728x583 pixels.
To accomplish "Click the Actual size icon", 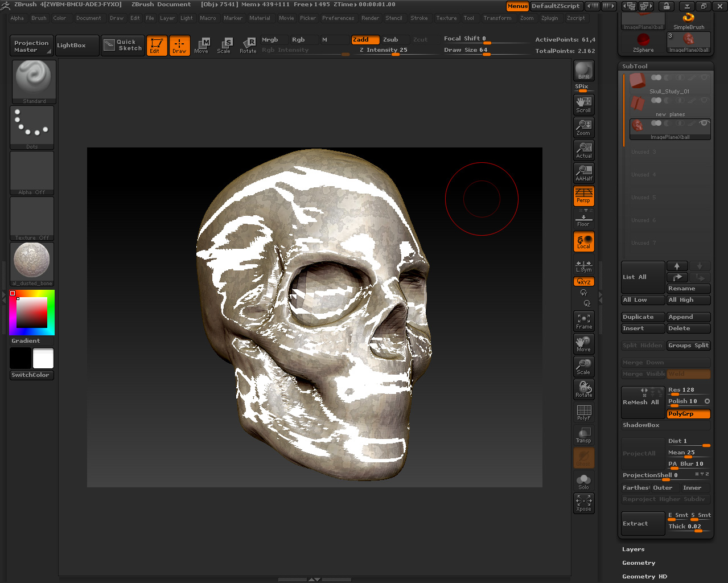I will click(583, 150).
